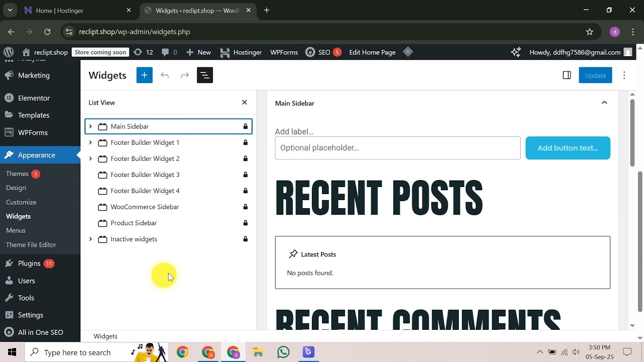This screenshot has height=362, width=644.
Task: Open WhatsApp from the taskbar
Action: click(x=283, y=352)
